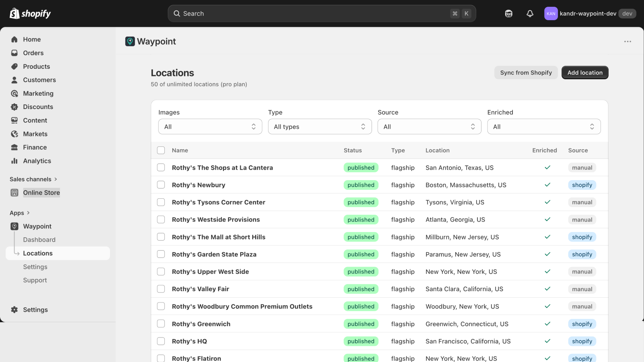Image resolution: width=644 pixels, height=362 pixels.
Task: Open the Support submenu item
Action: coord(35,280)
